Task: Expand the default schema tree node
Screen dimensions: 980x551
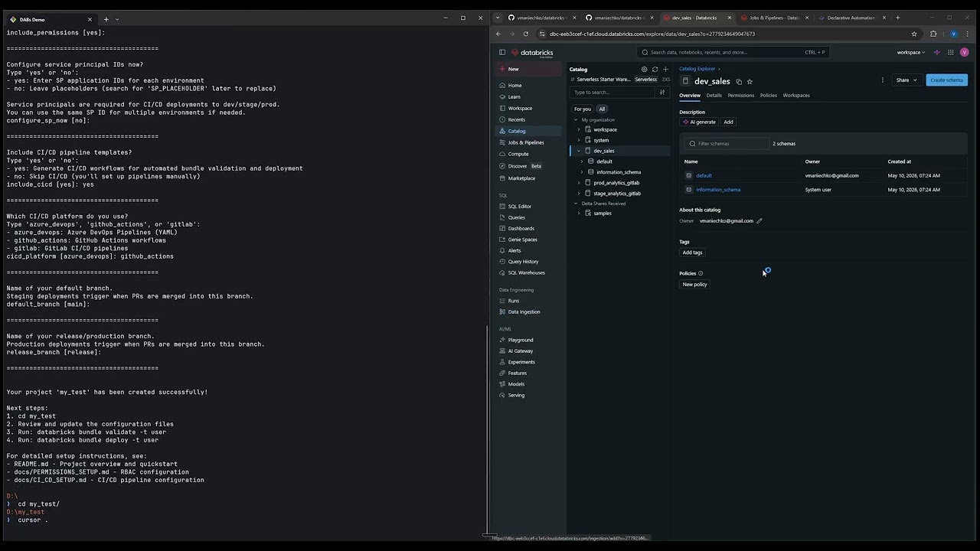Action: 582,161
